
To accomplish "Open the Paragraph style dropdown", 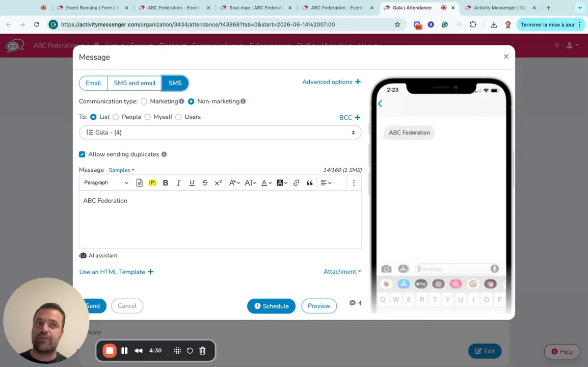I will pos(106,183).
